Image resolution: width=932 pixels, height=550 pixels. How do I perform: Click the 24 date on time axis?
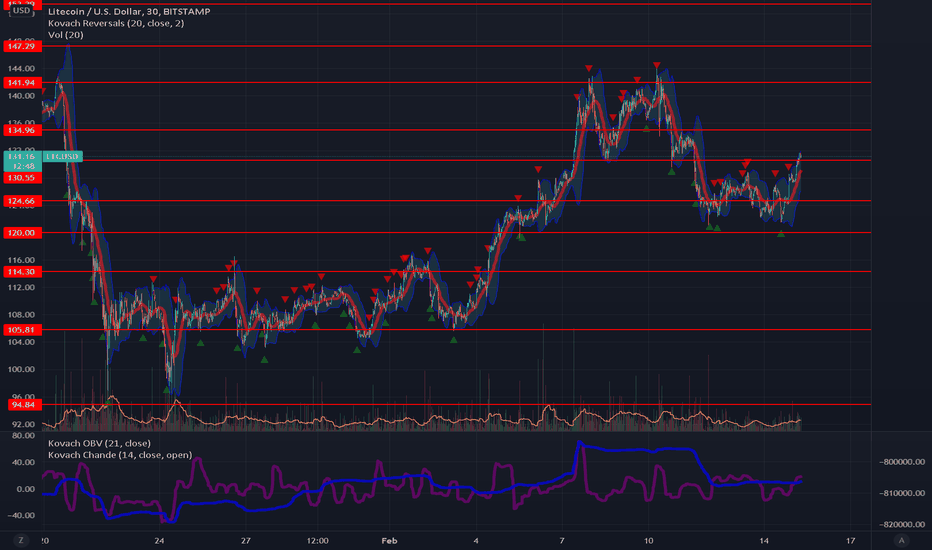tap(159, 540)
